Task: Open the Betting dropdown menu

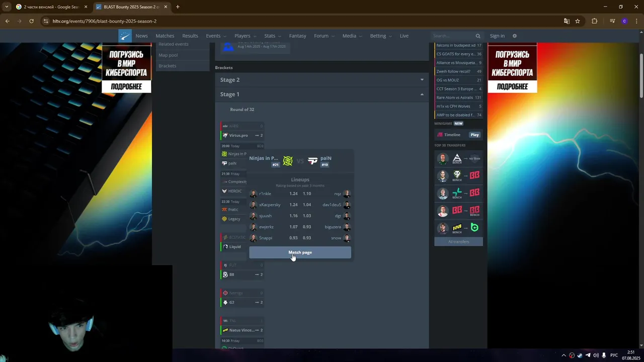Action: click(x=381, y=36)
